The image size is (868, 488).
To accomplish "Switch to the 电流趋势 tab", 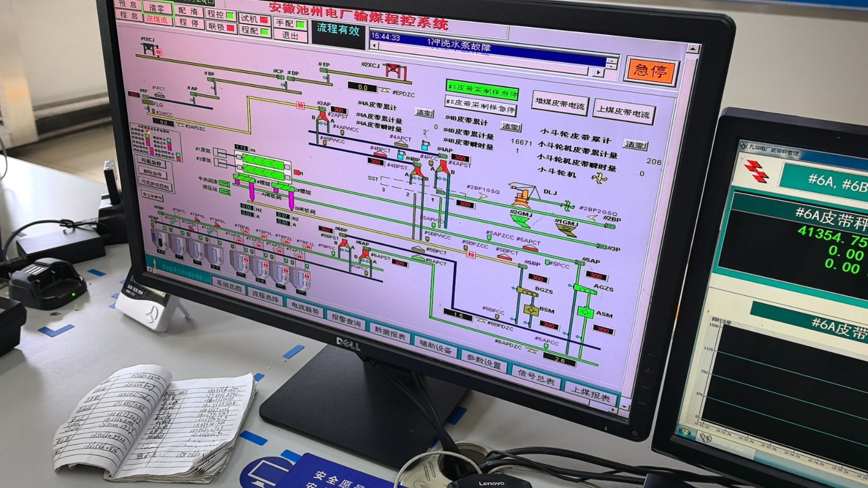I will (304, 309).
